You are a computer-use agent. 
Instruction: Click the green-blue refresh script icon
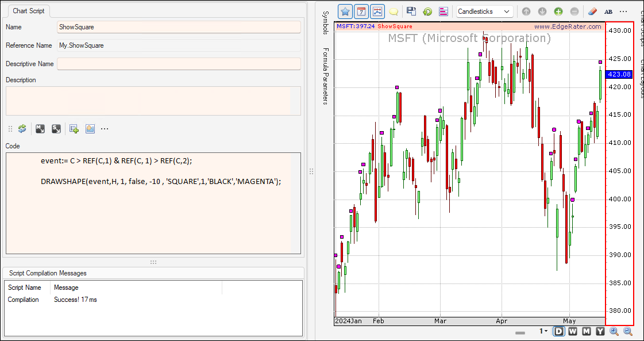tap(22, 129)
